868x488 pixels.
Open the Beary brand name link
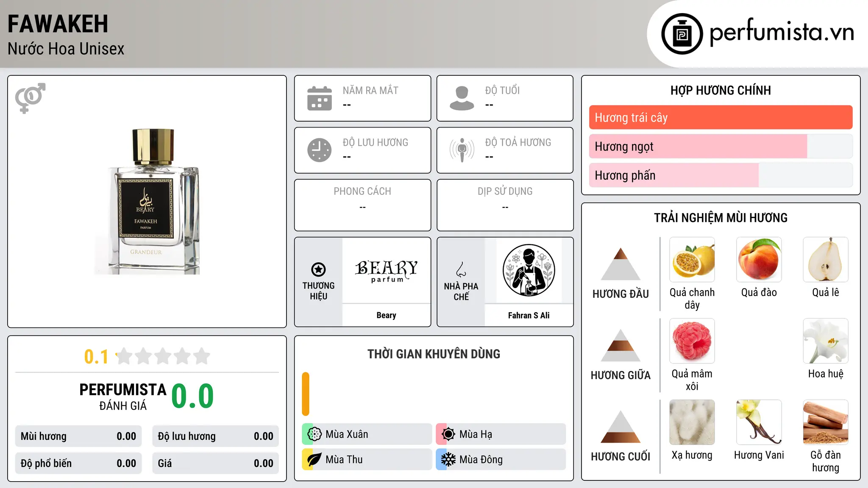387,315
